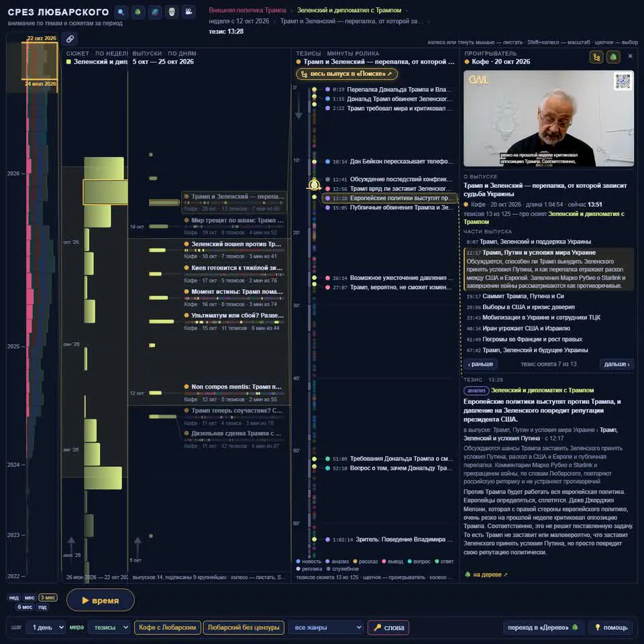The height and width of the screenshot is (644, 644).
Task: Click the «время» play button
Action: pyautogui.click(x=100, y=600)
